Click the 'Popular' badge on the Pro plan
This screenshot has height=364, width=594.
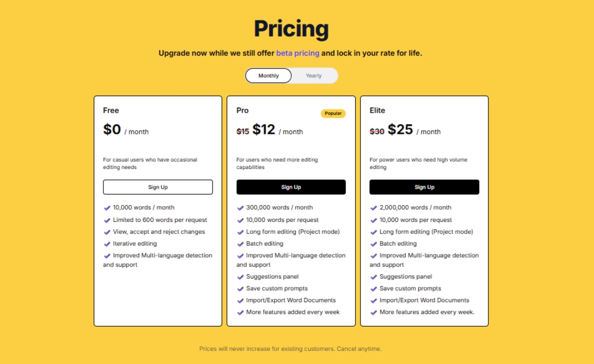click(x=333, y=114)
